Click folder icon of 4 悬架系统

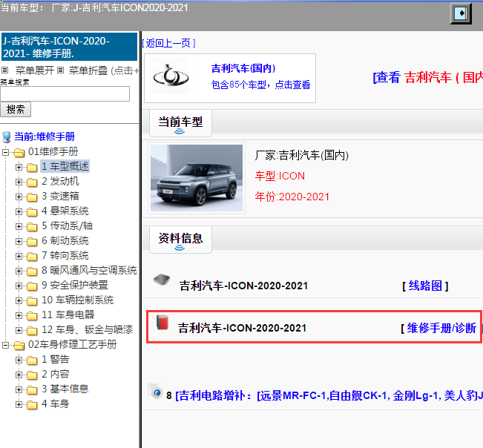32,211
